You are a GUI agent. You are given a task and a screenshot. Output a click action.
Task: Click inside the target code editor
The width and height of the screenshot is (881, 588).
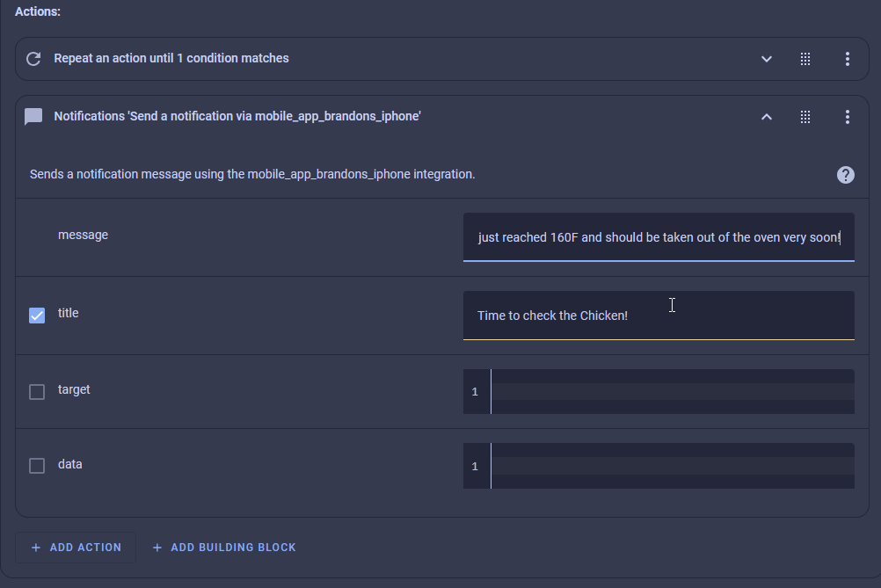(672, 391)
